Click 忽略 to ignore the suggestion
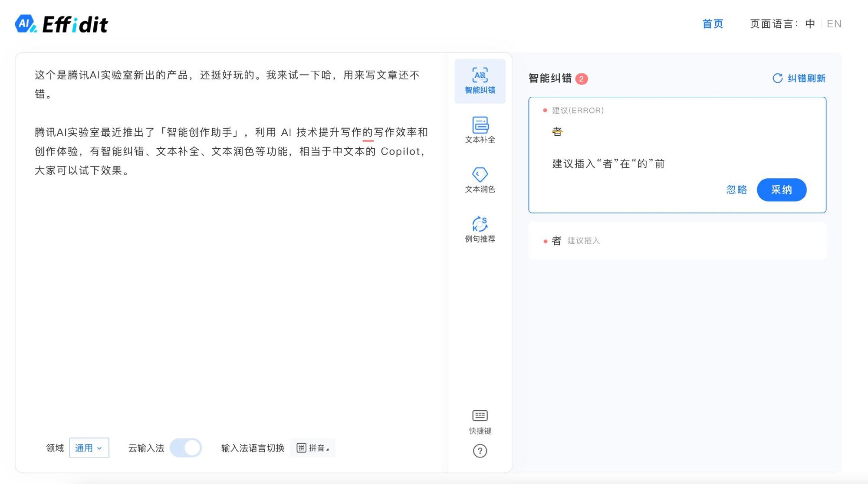The height and width of the screenshot is (484, 868). 736,190
